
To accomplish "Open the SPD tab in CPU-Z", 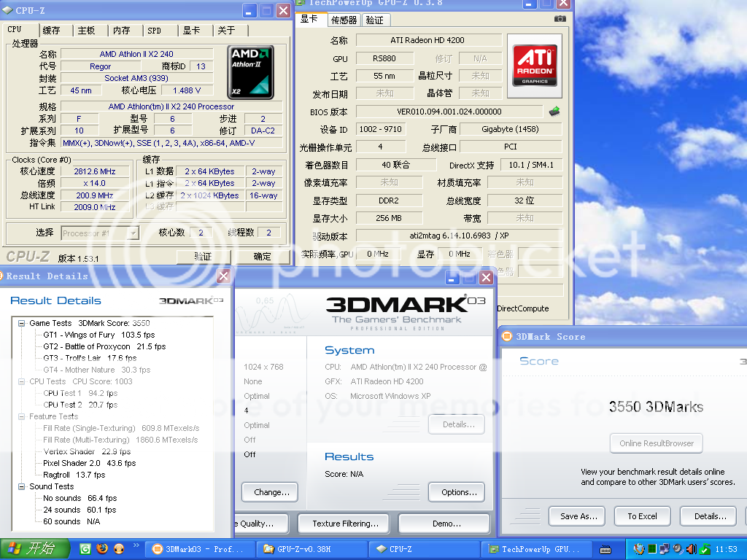I will 155,31.
